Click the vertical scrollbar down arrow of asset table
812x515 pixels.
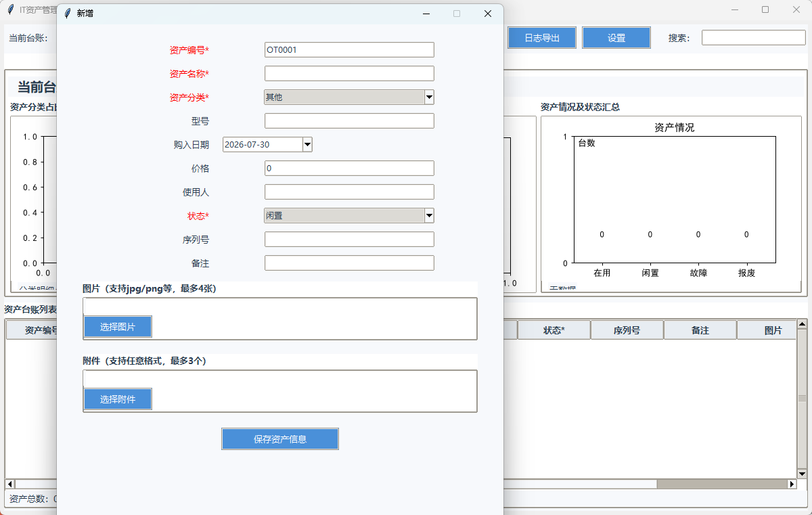802,474
